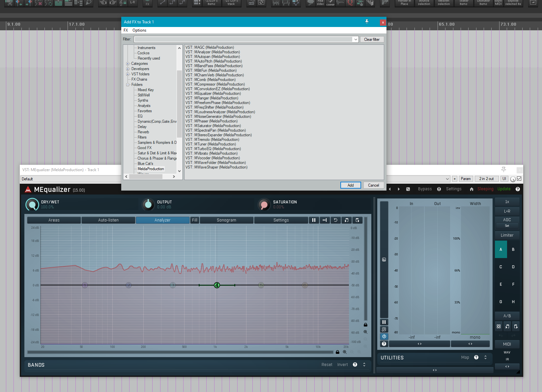Toggle the Limiter button
The height and width of the screenshot is (392, 542).
pyautogui.click(x=507, y=235)
